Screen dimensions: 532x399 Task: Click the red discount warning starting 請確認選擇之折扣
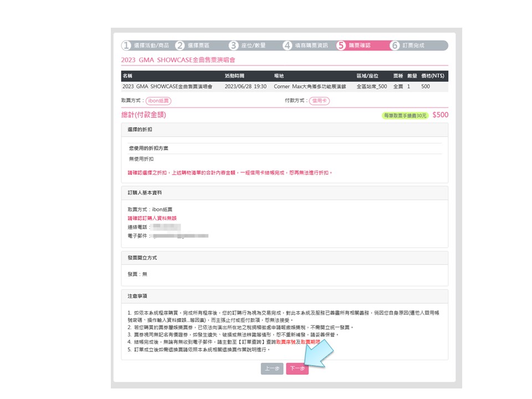point(229,173)
